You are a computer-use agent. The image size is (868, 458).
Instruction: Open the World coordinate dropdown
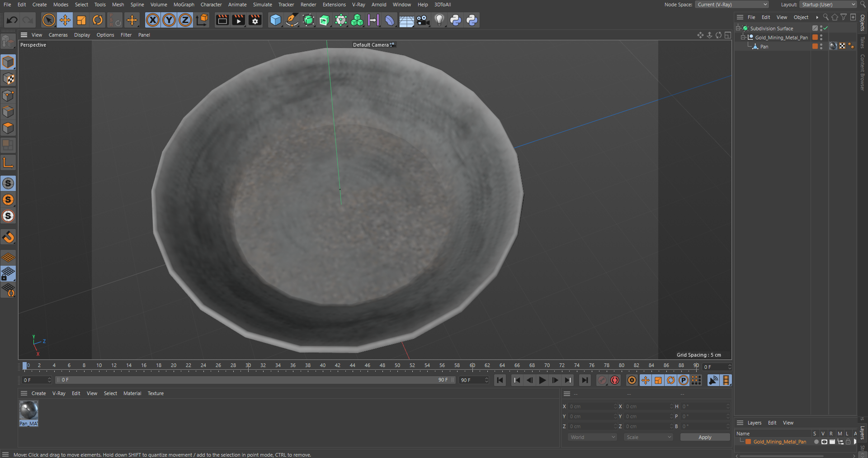point(592,437)
